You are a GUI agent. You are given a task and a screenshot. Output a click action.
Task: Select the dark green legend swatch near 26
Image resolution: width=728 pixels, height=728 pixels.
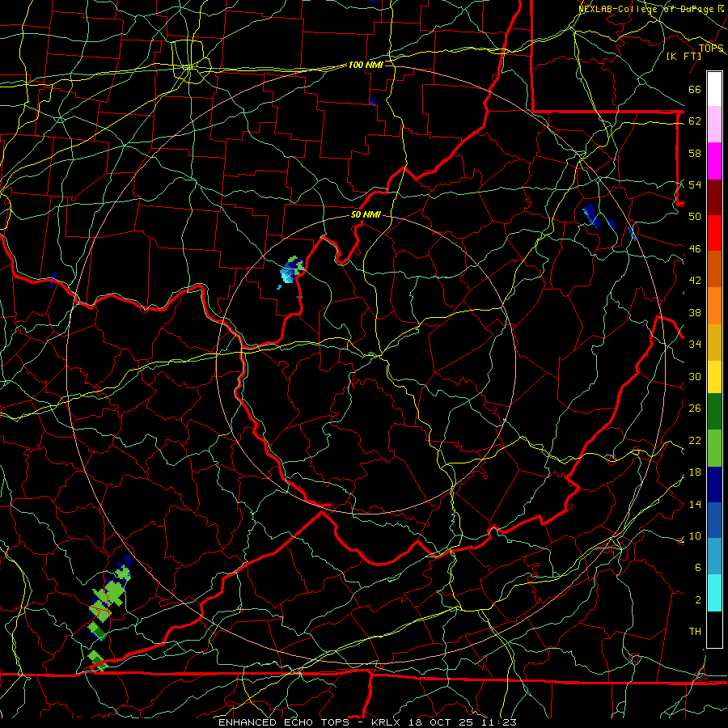click(714, 412)
